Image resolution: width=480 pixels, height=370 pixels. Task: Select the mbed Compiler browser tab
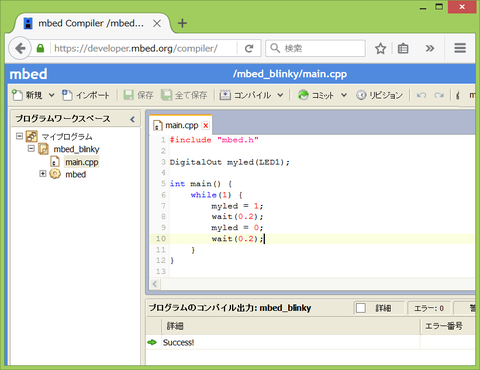coord(91,23)
